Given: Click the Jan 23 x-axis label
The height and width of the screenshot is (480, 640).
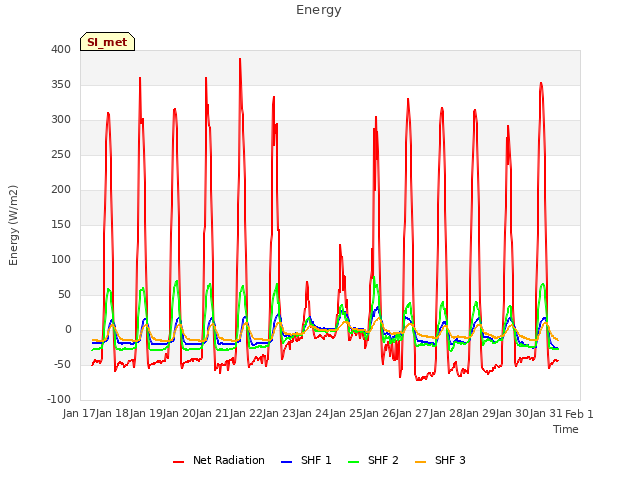Looking at the screenshot, I should 279,414.
